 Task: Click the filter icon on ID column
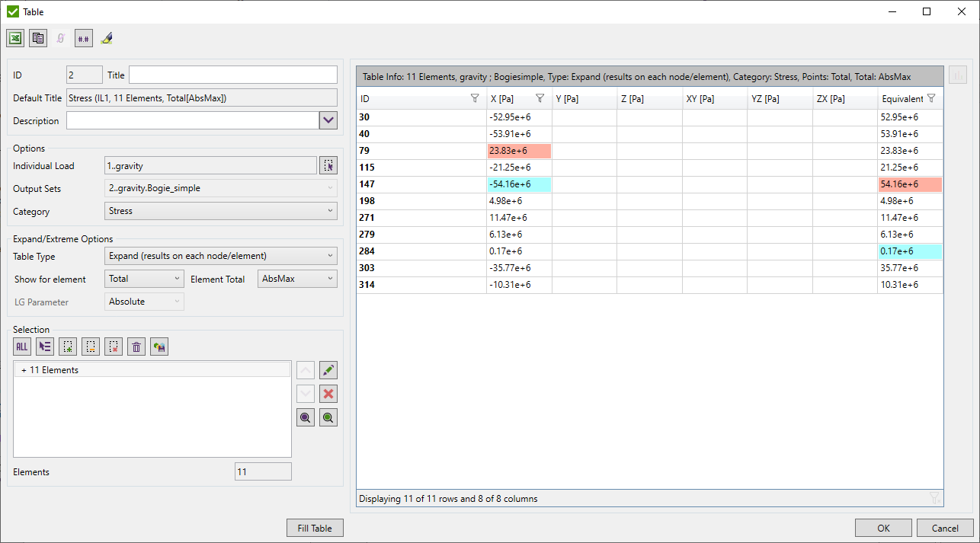pos(475,99)
